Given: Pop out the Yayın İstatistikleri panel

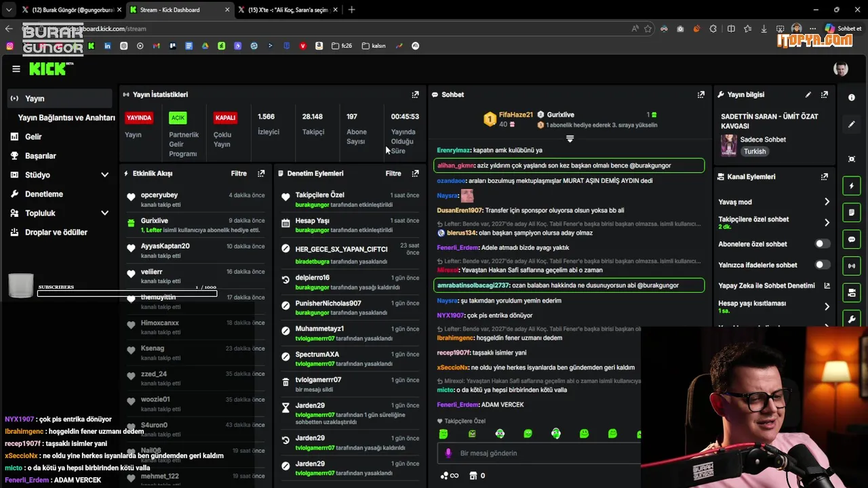Looking at the screenshot, I should [x=415, y=95].
